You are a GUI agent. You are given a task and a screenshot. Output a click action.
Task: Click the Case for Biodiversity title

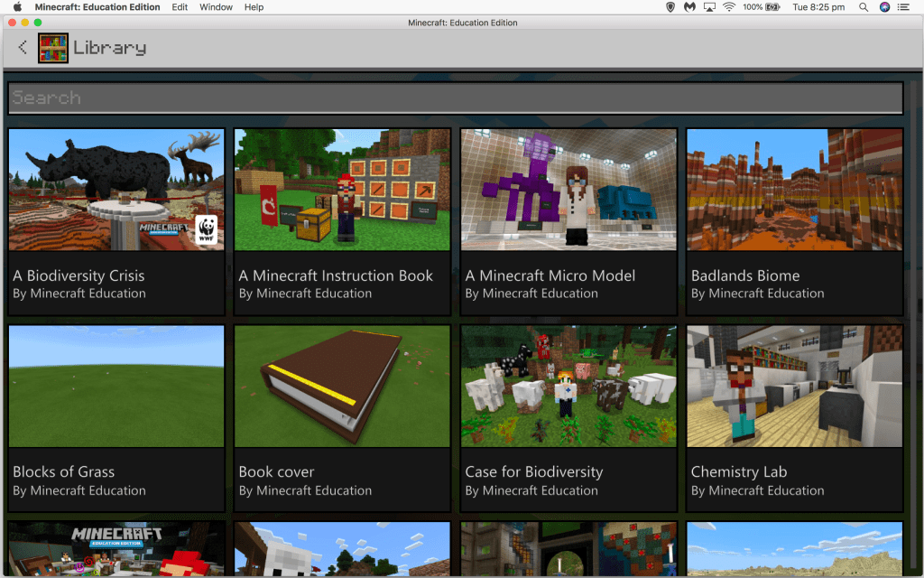(534, 471)
